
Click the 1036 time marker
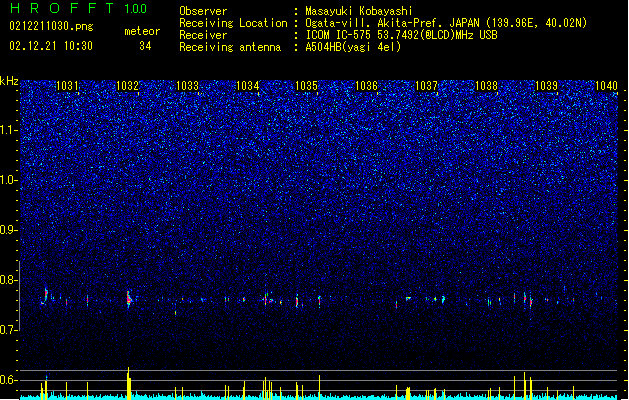367,86
